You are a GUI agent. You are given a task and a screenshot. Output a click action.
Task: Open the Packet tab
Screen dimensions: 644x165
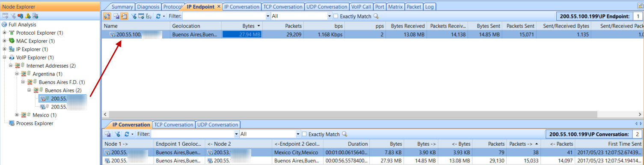(x=414, y=7)
